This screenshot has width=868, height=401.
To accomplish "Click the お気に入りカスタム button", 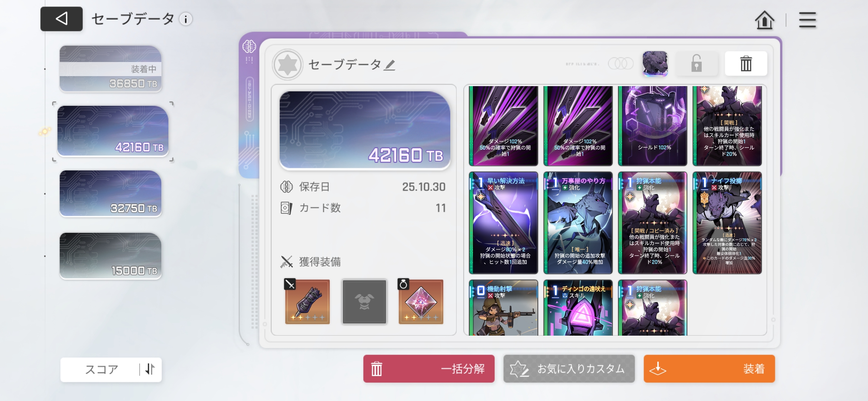I will [569, 369].
